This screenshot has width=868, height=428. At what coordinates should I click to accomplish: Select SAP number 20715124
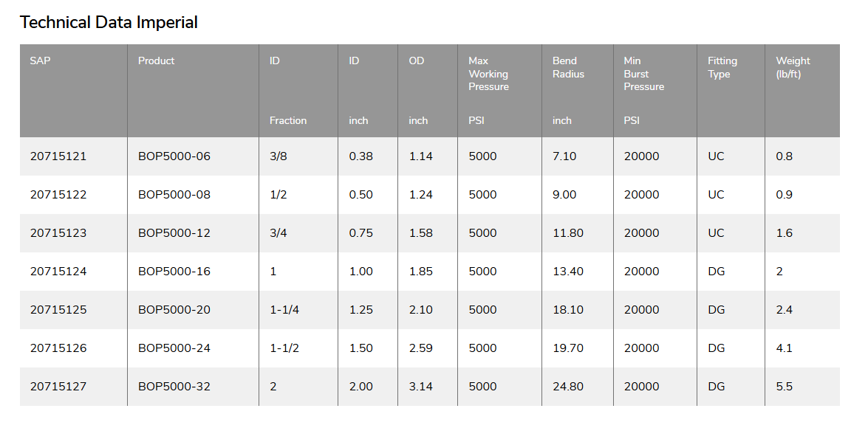[x=58, y=272]
